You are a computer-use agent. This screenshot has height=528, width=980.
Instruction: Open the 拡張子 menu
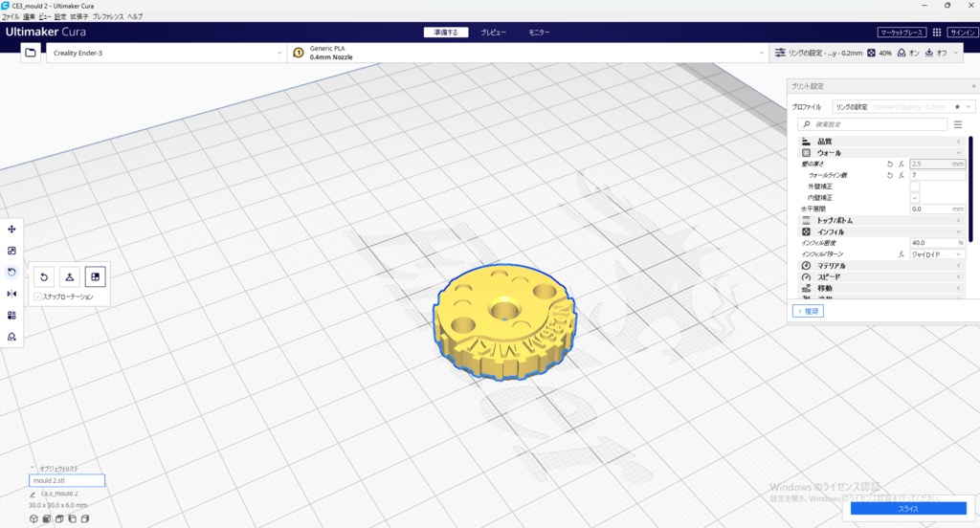[x=79, y=17]
